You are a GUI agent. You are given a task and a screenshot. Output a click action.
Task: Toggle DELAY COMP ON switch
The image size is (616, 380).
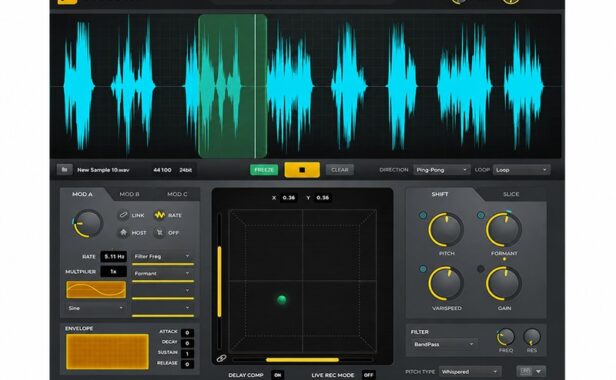[277, 375]
